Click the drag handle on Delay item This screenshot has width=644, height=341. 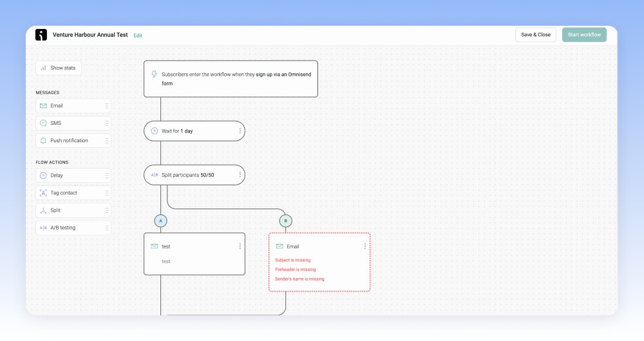click(x=107, y=176)
